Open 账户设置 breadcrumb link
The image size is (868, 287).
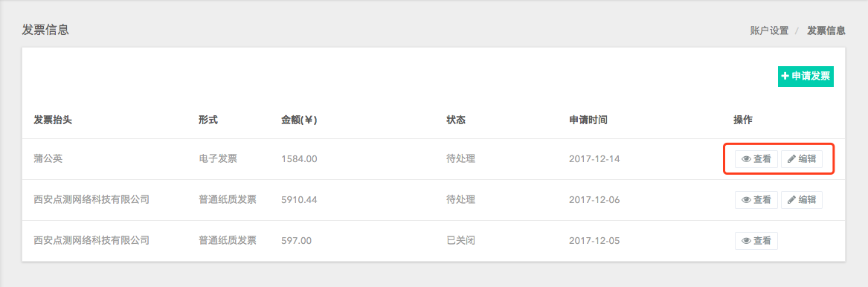[769, 31]
